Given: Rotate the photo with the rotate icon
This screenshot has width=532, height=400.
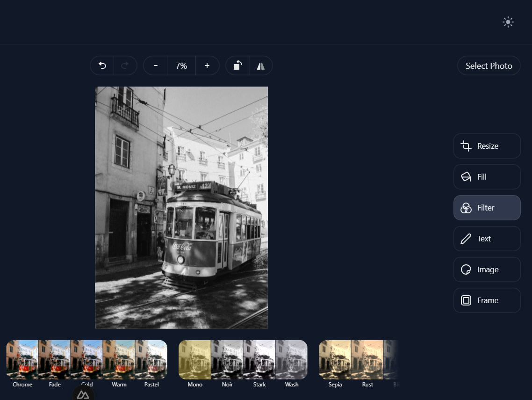Looking at the screenshot, I should (237, 66).
